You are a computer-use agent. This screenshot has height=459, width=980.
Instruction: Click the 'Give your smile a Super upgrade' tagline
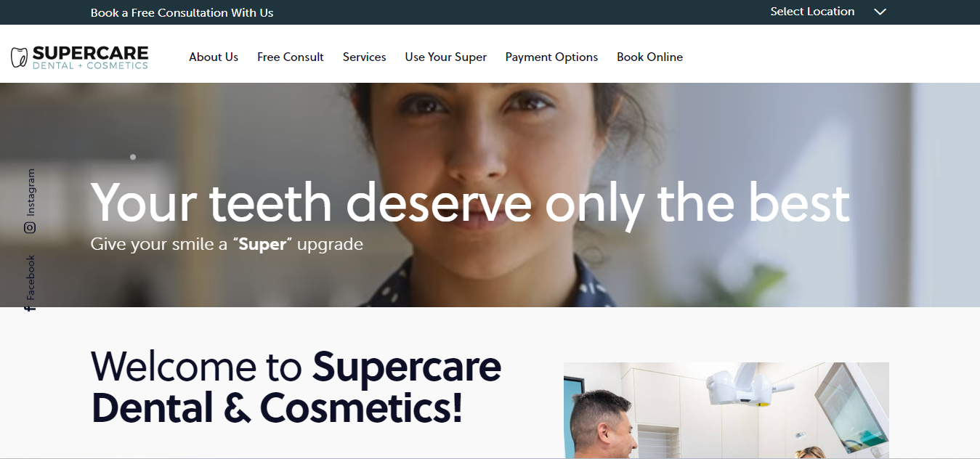pos(227,244)
